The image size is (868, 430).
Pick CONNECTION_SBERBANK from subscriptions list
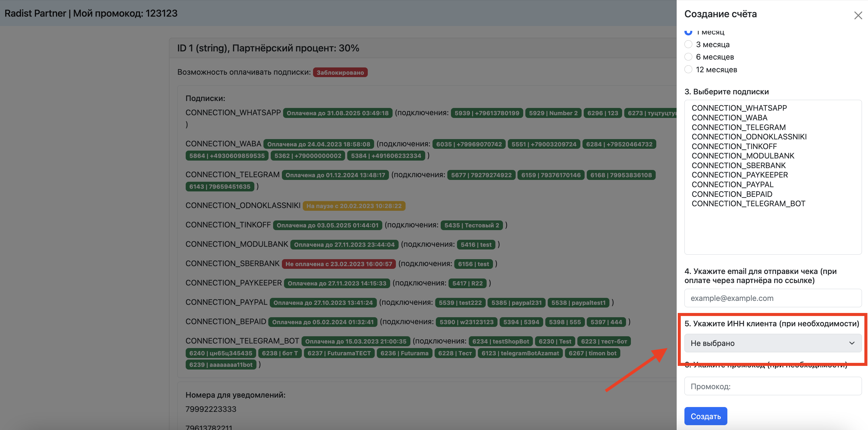tap(738, 165)
